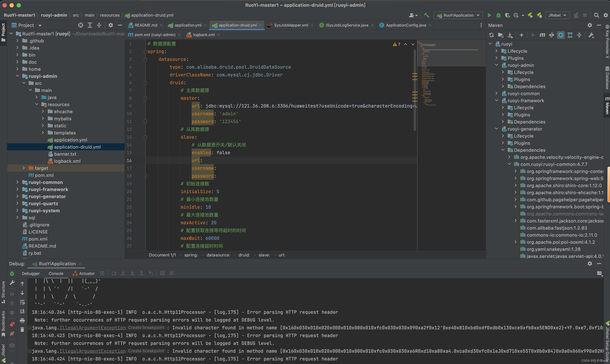
Task: Clear all console output with trash icon
Action: [22, 330]
